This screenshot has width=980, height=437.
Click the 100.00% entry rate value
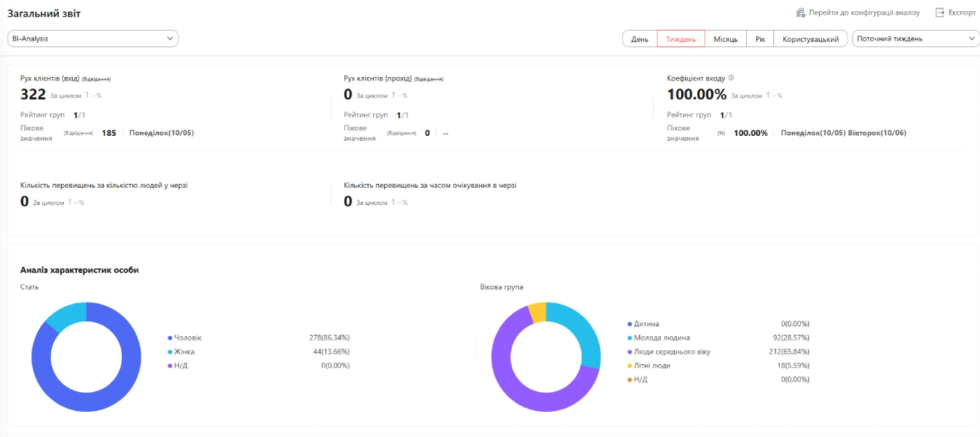[696, 95]
